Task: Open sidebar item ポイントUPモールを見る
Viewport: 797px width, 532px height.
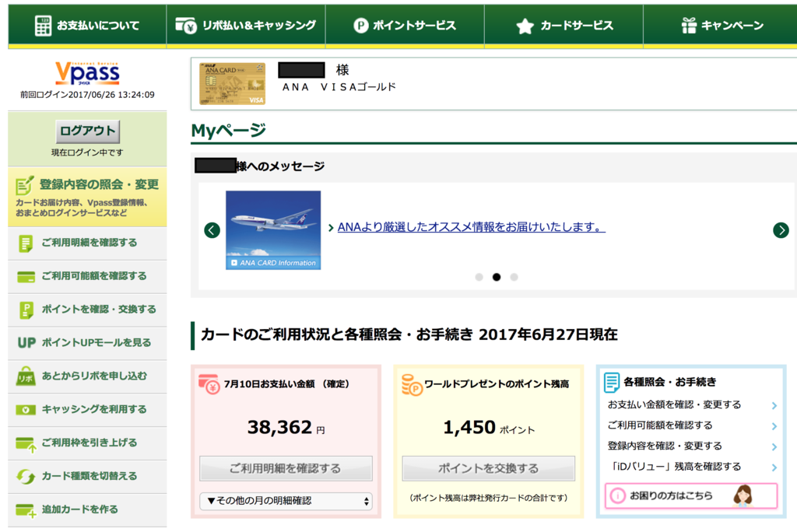Action: [87, 343]
